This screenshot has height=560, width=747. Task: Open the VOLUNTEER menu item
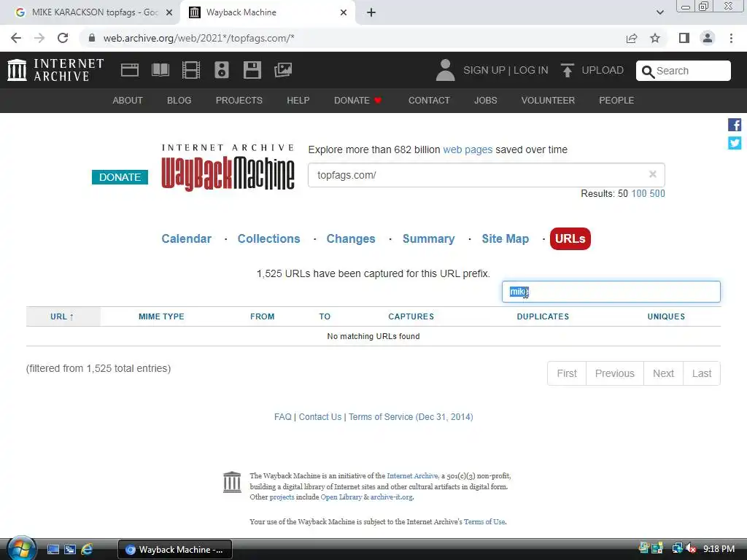548,101
